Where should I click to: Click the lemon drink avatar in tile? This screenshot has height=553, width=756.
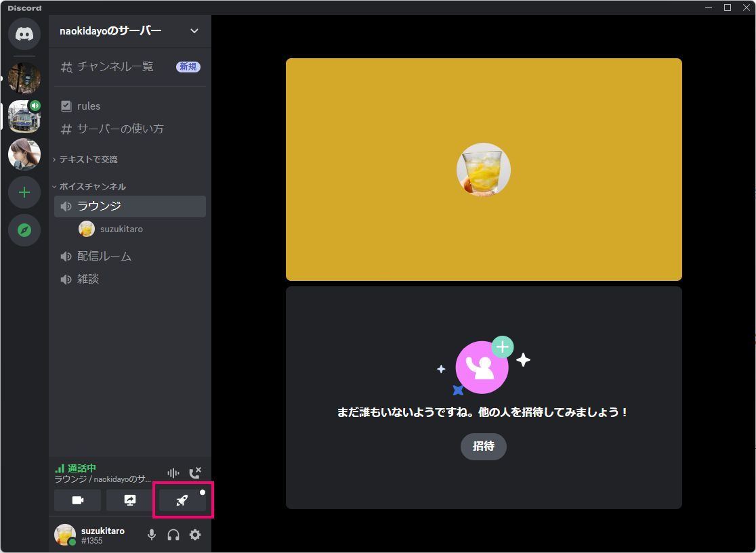pyautogui.click(x=484, y=170)
